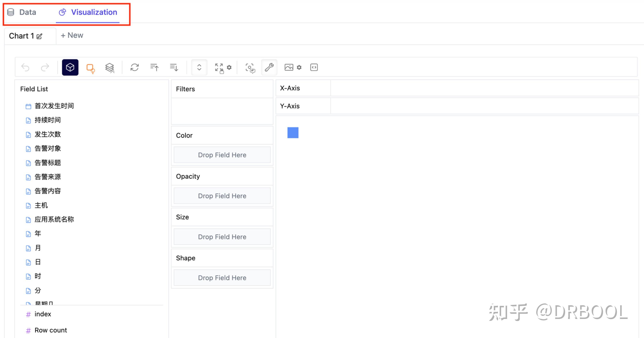Select the Row count field
The image size is (644, 338).
[x=50, y=330]
